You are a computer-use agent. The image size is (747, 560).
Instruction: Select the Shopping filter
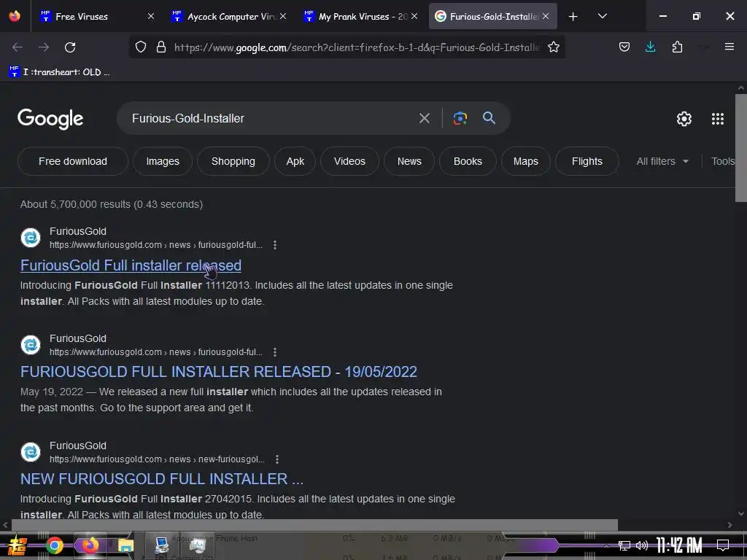[x=233, y=161]
